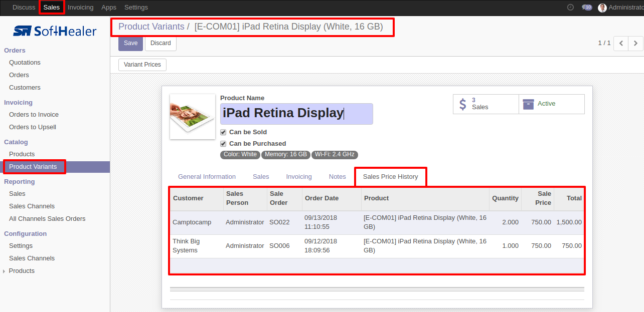Switch to the Invoicing tab in form

(299, 177)
